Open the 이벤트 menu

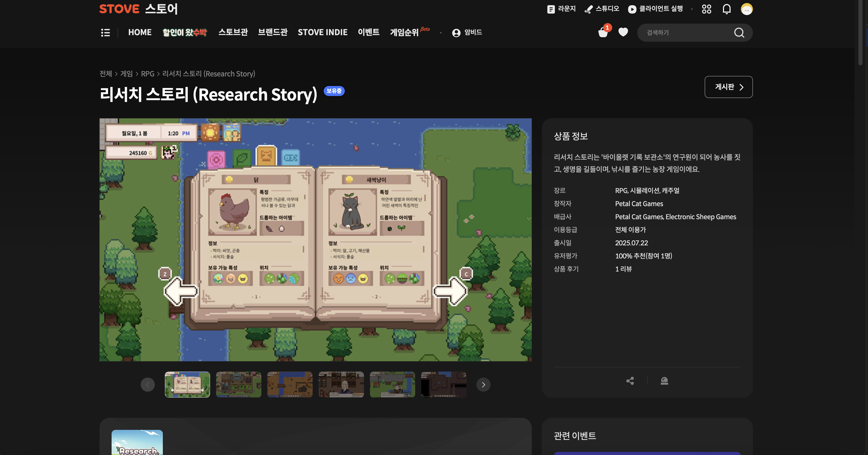coord(369,32)
